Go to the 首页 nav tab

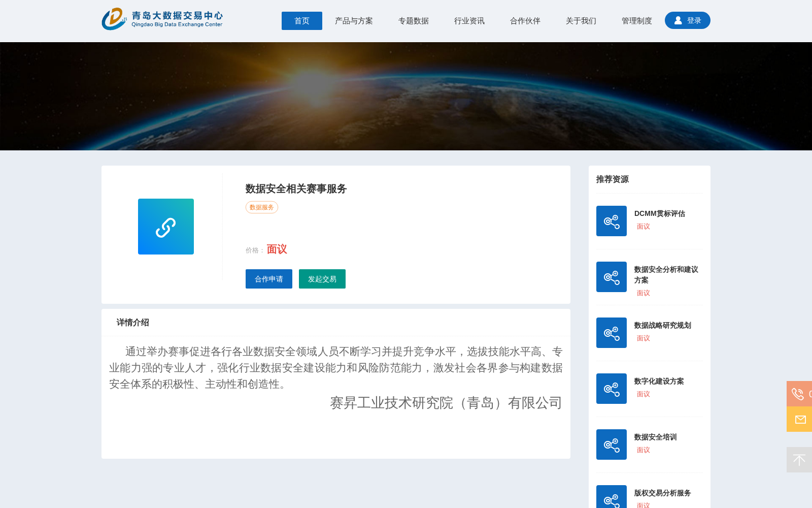[302, 21]
